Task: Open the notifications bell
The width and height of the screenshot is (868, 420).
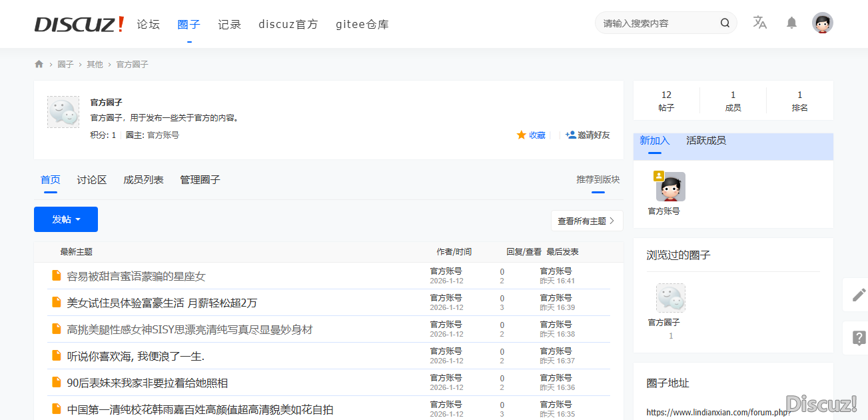Action: 791,23
